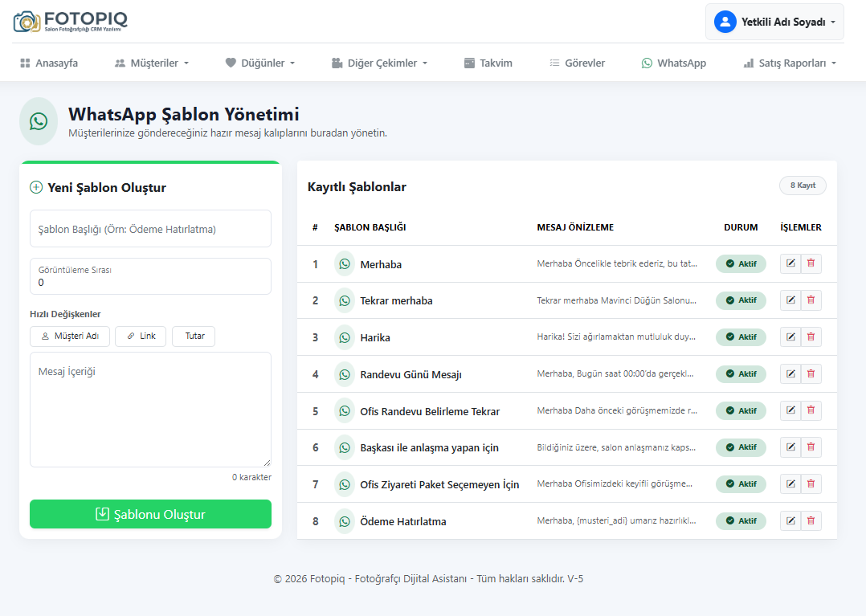
Task: Focus the Mesaj İçeriği text area
Action: [x=150, y=410]
